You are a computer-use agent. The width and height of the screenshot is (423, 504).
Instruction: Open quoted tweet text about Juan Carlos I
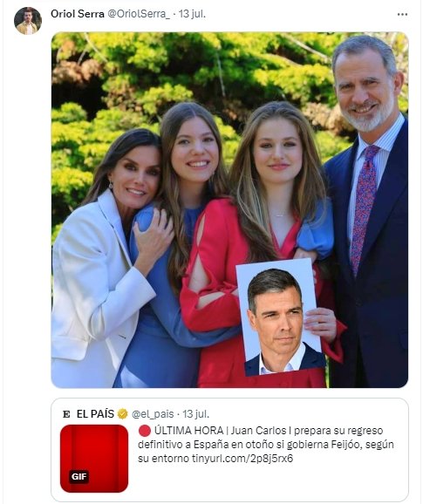coord(266,444)
